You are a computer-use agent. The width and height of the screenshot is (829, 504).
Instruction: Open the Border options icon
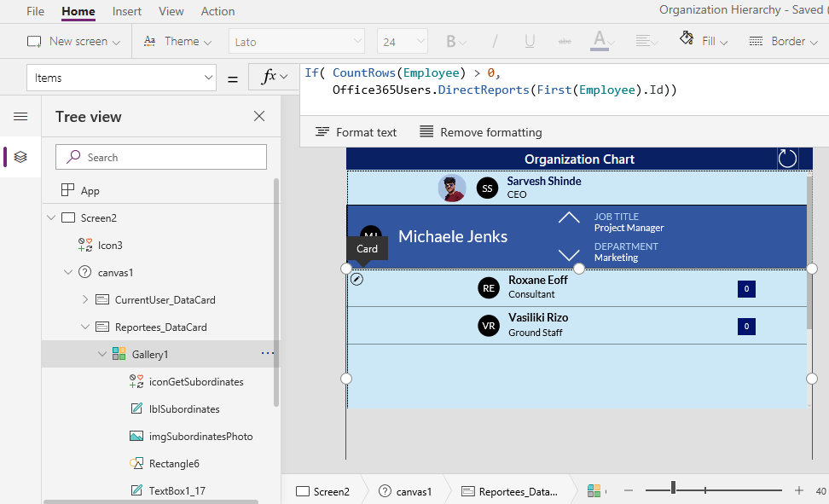tap(756, 40)
